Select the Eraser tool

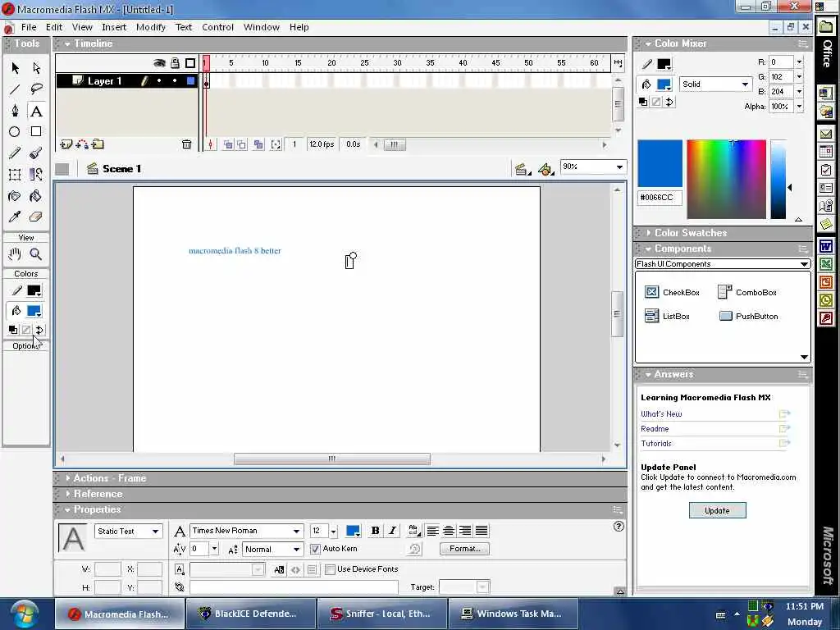pos(36,217)
